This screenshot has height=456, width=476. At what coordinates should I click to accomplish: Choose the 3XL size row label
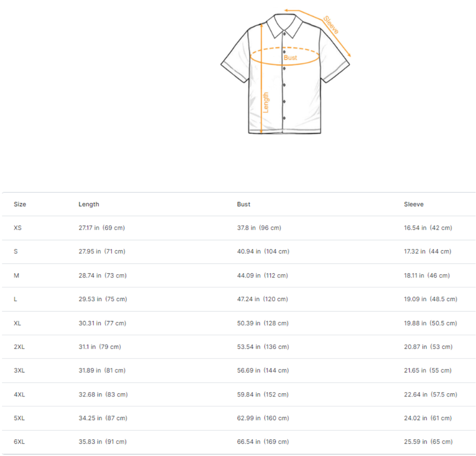[x=19, y=370]
